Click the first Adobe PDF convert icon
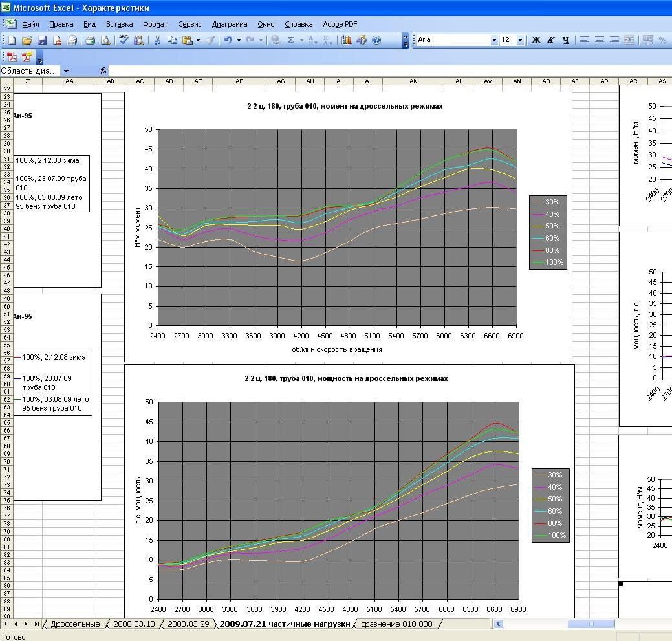Screen dimensions: 672x641 point(12,56)
